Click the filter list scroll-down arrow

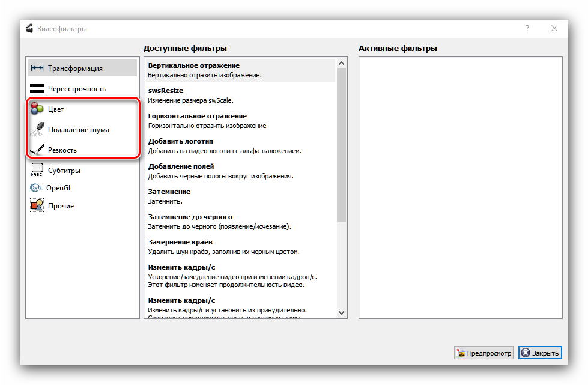342,313
